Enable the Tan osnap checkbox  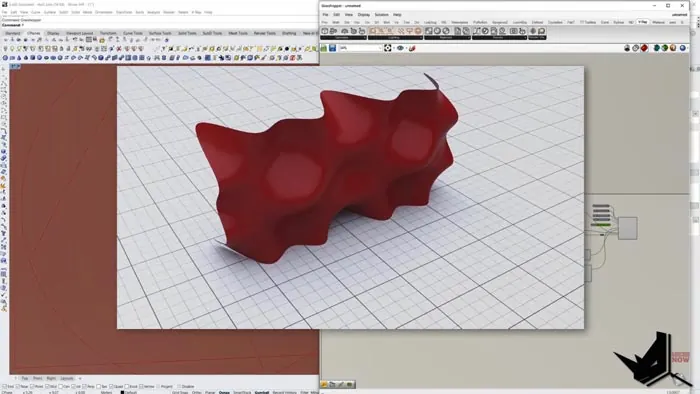coord(99,386)
